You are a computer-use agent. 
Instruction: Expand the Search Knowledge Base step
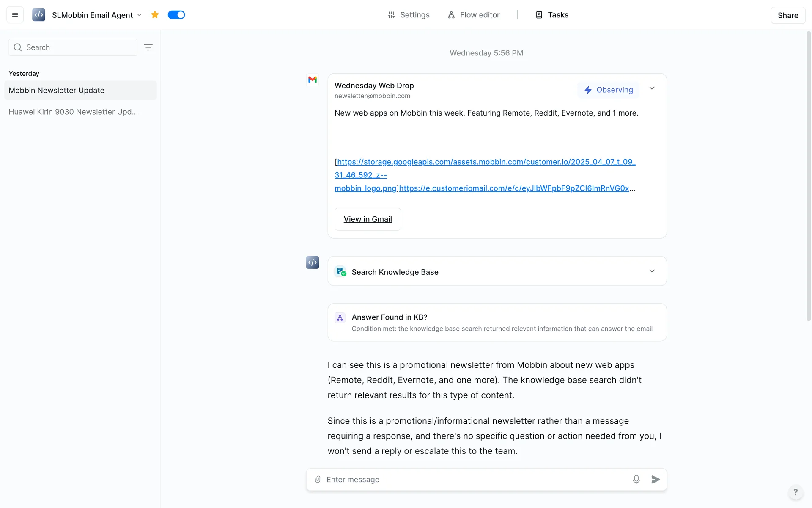pyautogui.click(x=652, y=271)
